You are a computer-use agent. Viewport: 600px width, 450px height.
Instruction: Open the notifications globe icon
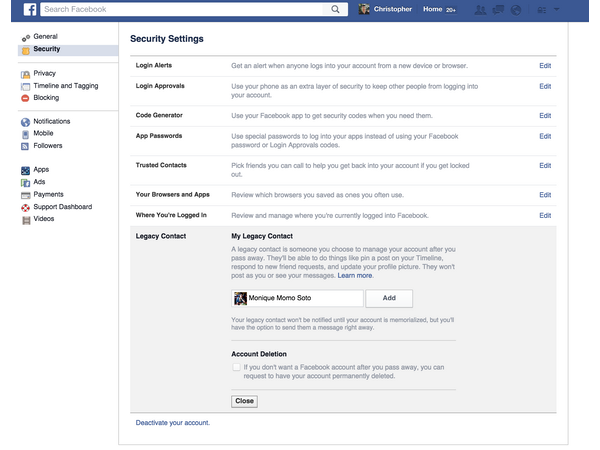pyautogui.click(x=516, y=10)
